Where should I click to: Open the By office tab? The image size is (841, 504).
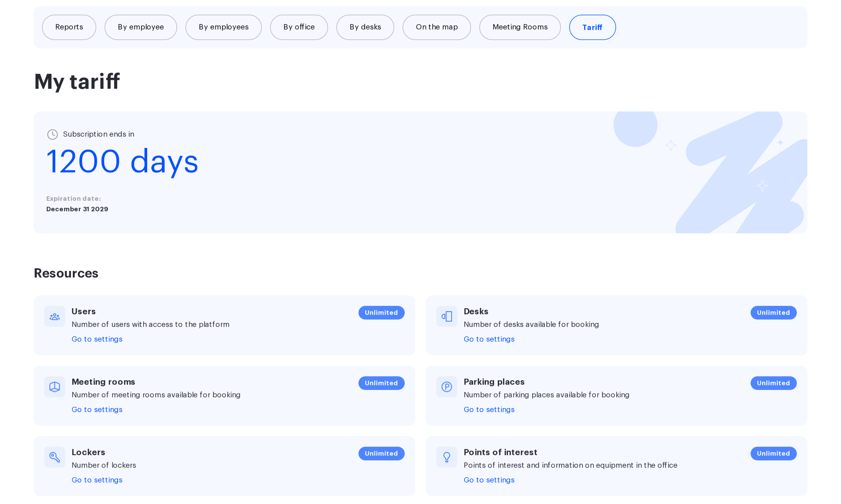click(299, 27)
